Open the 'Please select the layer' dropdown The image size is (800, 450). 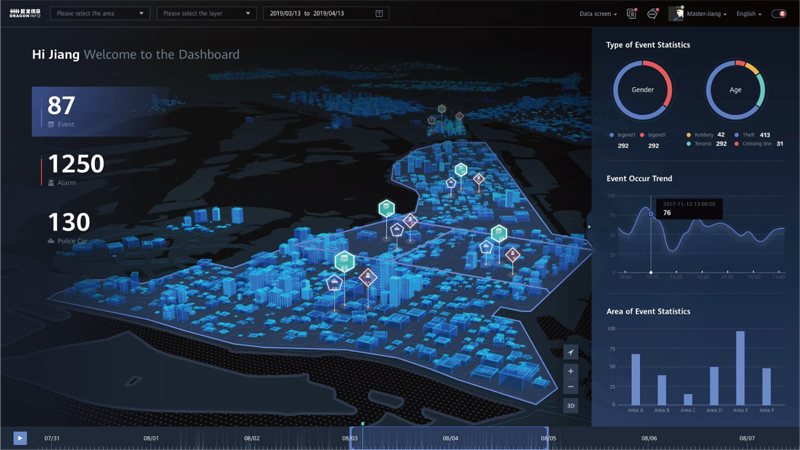pos(206,14)
